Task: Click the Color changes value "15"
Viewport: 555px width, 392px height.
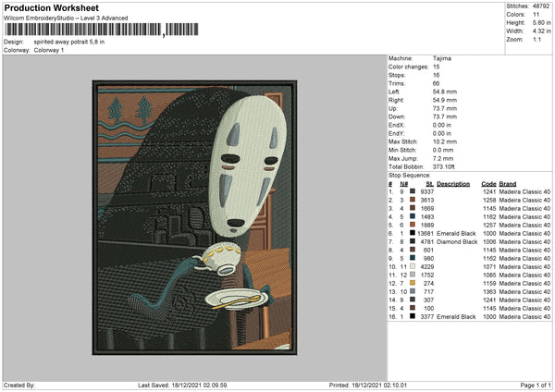Action: coord(436,67)
